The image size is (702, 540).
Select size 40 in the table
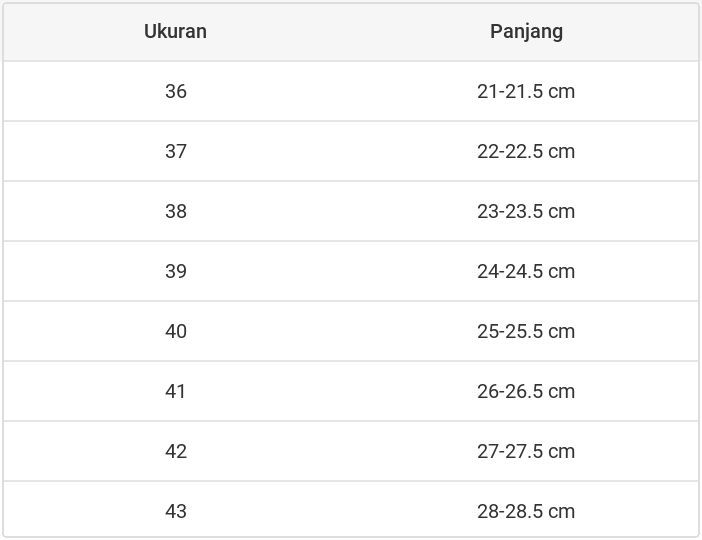(176, 331)
